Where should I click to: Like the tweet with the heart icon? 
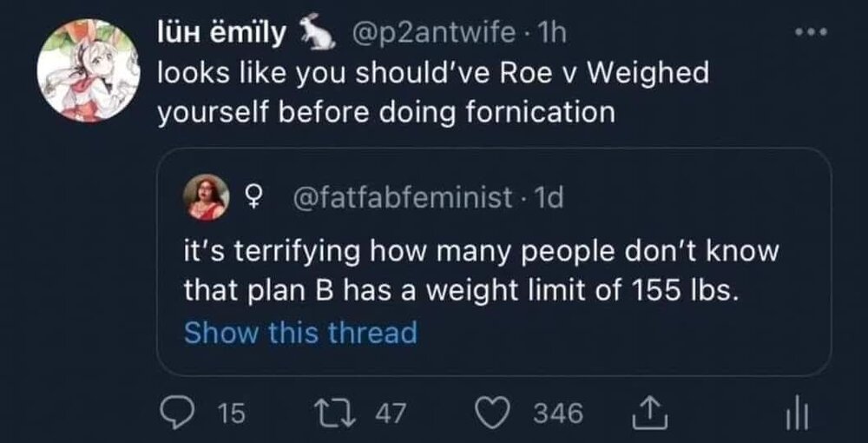pyautogui.click(x=496, y=413)
